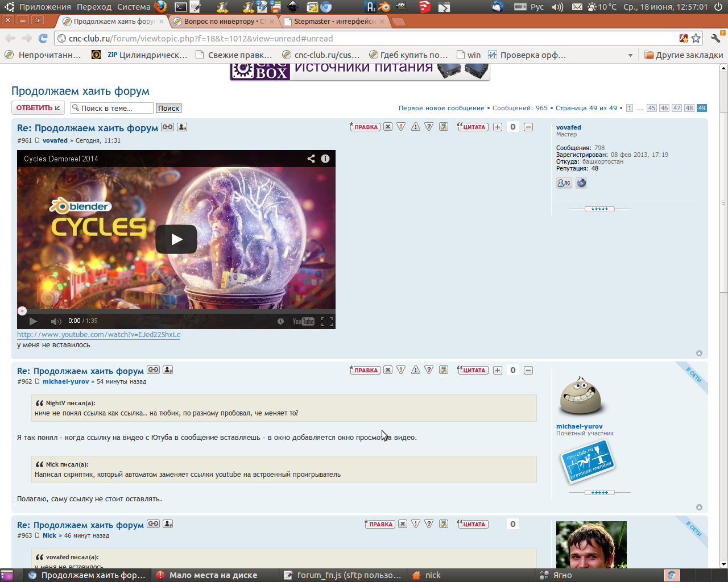The image size is (728, 582).
Task: Open the video on YouTube via logo
Action: pyautogui.click(x=303, y=321)
